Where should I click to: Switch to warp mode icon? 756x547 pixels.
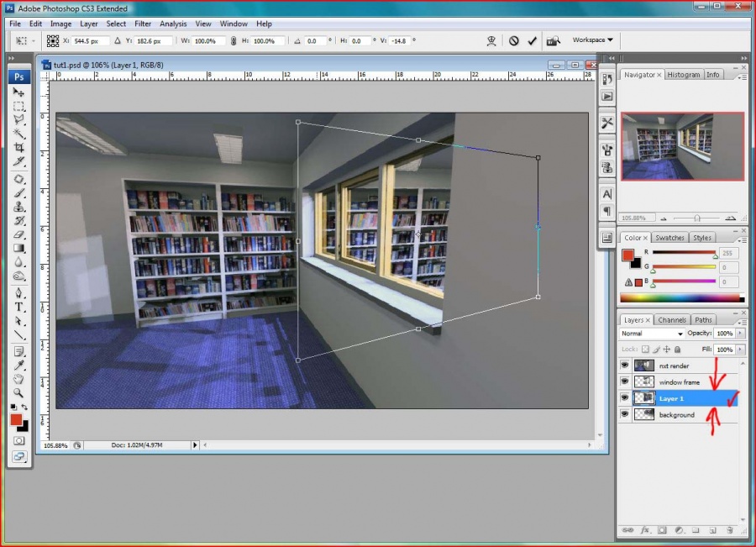[x=491, y=40]
